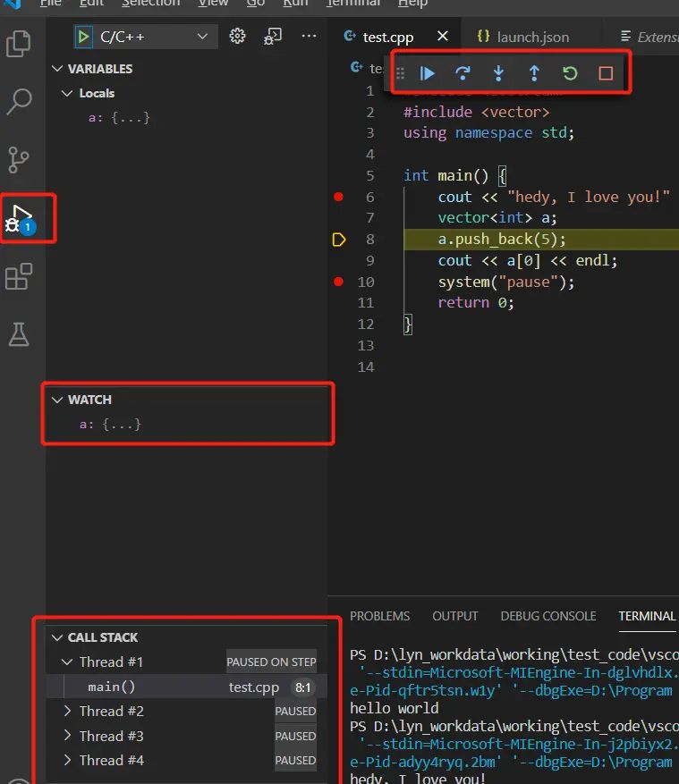Open the OUTPUT panel tab
This screenshot has height=784, width=679.
[x=454, y=616]
